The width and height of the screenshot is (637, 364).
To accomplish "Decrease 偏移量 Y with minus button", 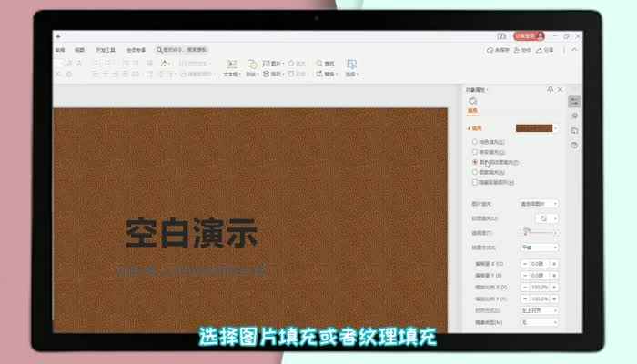I will tap(524, 276).
